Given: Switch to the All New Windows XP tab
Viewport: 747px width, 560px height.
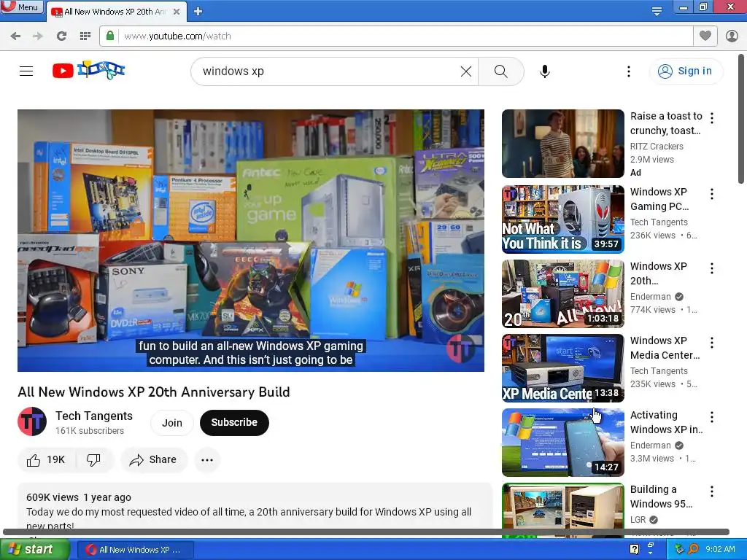Looking at the screenshot, I should (x=116, y=12).
